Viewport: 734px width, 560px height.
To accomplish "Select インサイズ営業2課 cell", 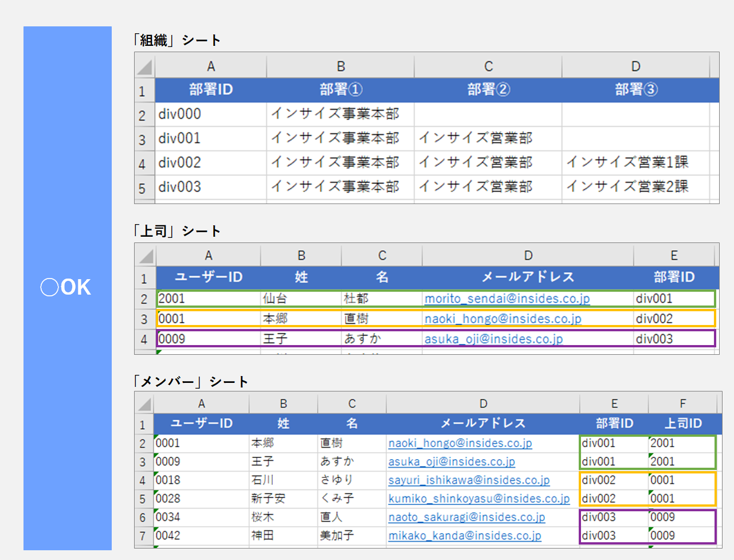I will [635, 187].
